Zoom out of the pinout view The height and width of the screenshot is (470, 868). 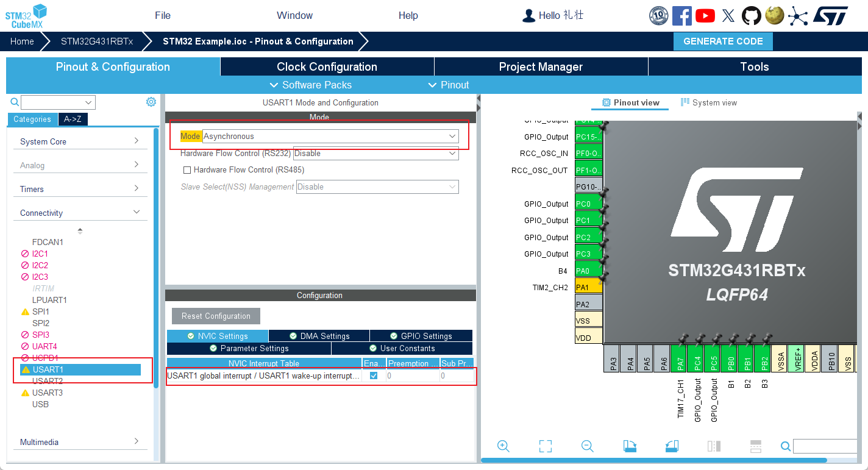pyautogui.click(x=588, y=446)
